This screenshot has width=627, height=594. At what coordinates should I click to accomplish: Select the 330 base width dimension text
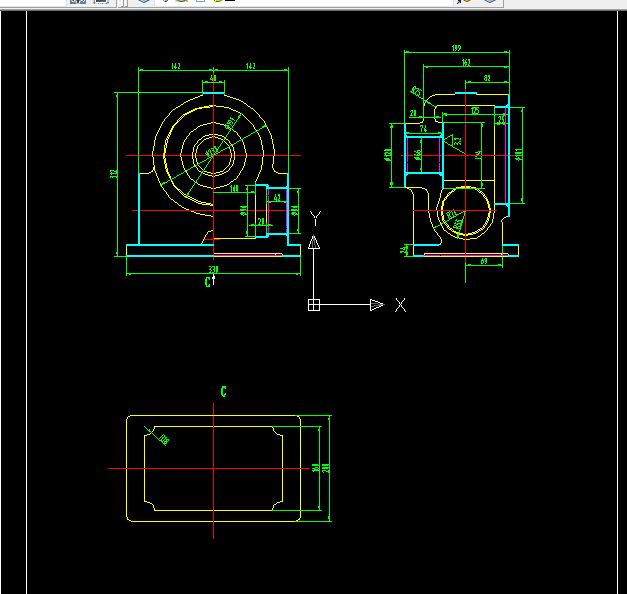[214, 270]
